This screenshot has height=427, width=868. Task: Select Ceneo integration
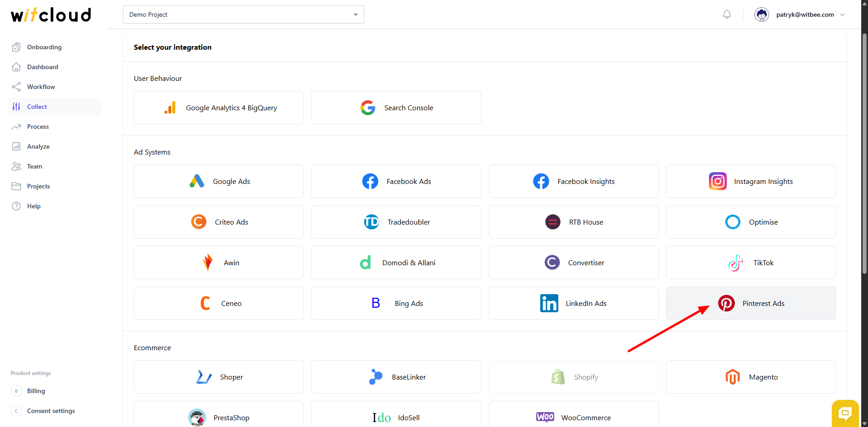coord(219,303)
